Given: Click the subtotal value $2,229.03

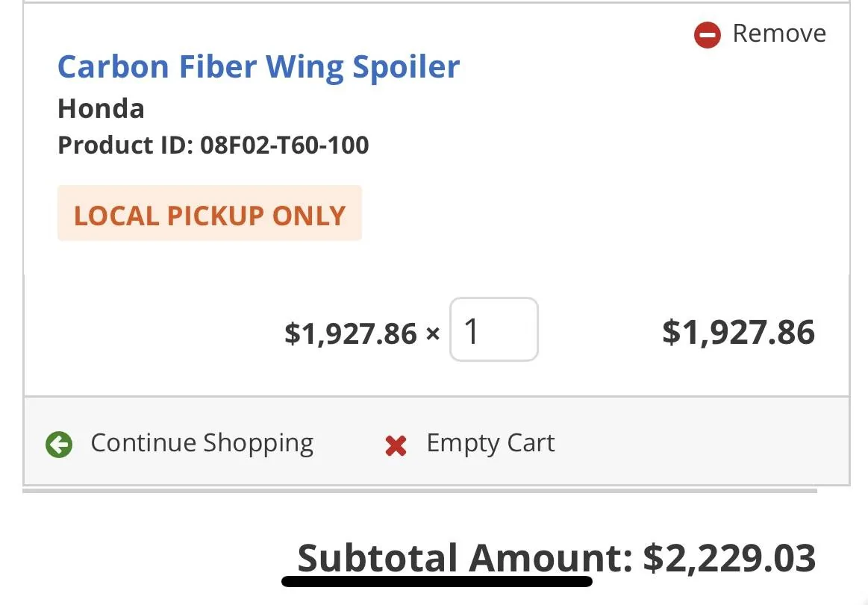Looking at the screenshot, I should [729, 558].
